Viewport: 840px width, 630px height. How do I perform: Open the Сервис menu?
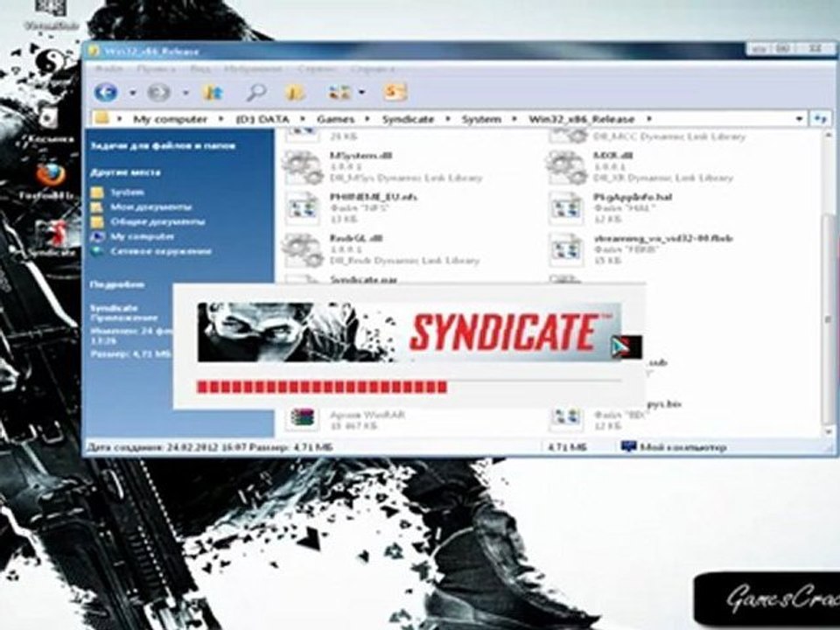[317, 69]
